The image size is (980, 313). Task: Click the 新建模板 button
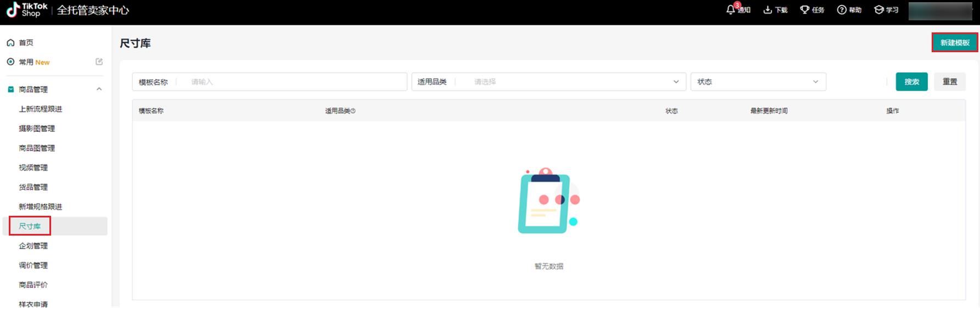954,43
